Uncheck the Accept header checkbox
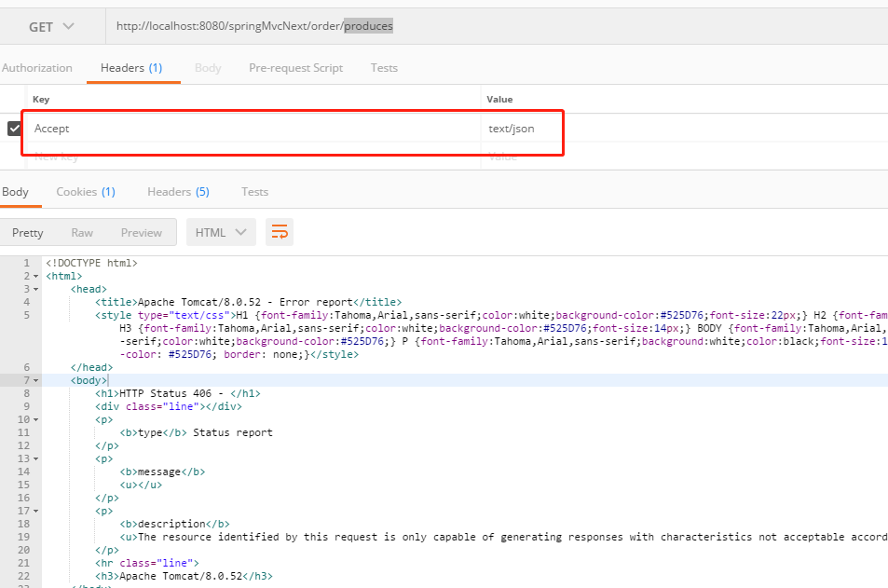 click(x=14, y=129)
